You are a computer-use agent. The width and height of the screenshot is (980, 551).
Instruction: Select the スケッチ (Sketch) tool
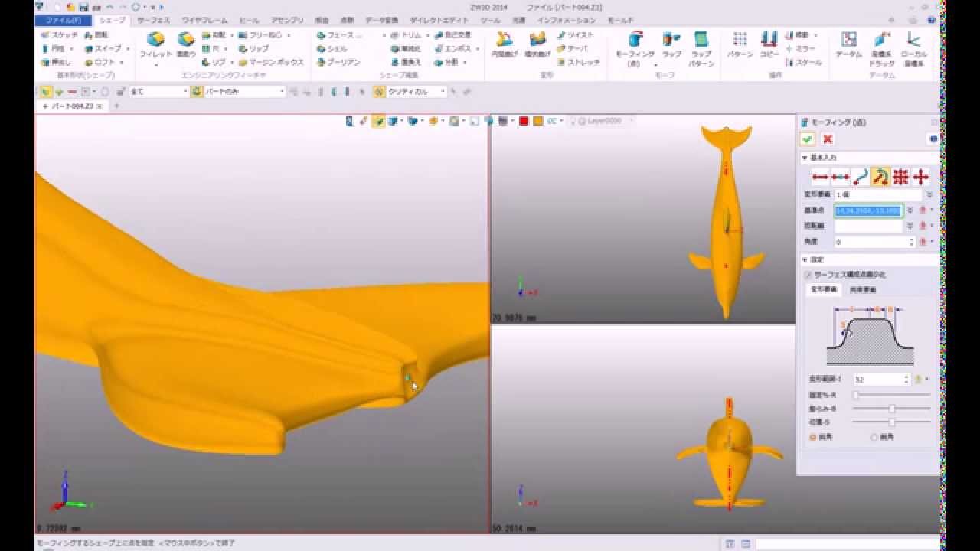(x=59, y=35)
